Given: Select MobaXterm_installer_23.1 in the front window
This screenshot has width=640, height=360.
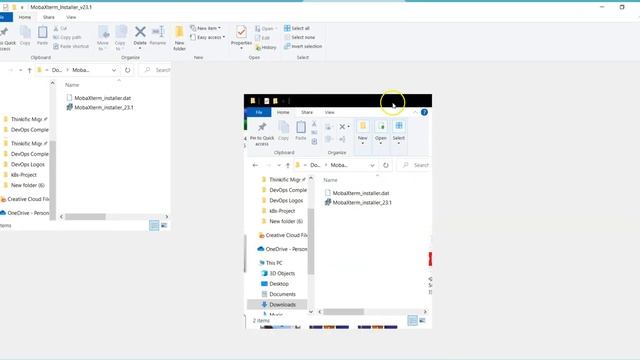Looking at the screenshot, I should tap(358, 202).
